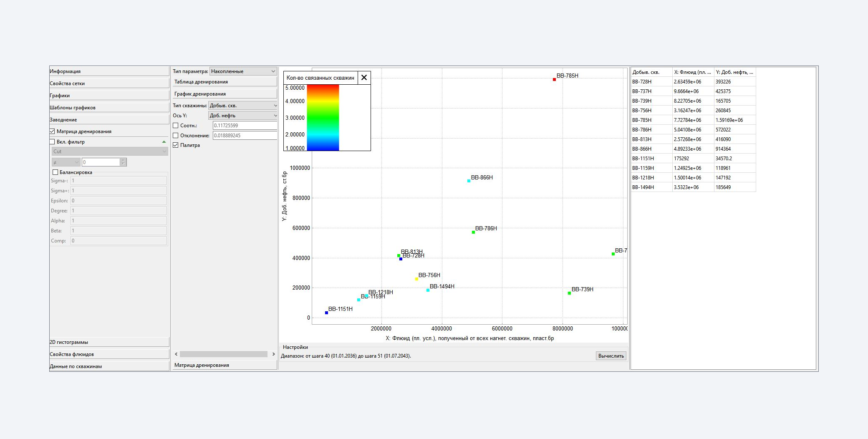Click the ВВ-1151Н data point
Image resolution: width=868 pixels, height=439 pixels.
[x=326, y=313]
